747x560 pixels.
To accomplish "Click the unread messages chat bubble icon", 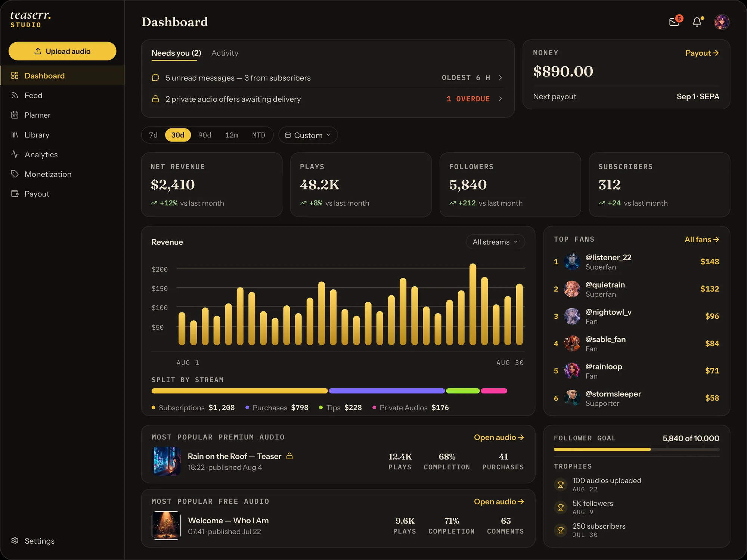I will [x=155, y=78].
